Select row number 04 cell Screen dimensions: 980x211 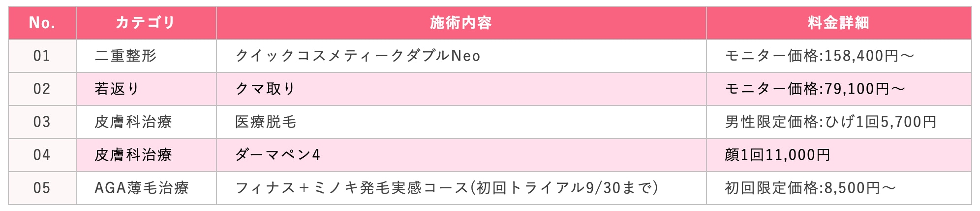[x=42, y=155]
